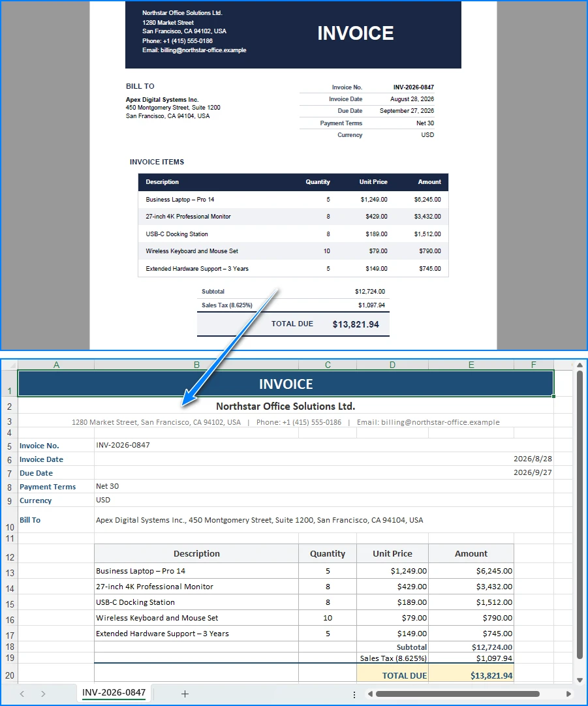Image resolution: width=588 pixels, height=706 pixels.
Task: Click INV-2026-0847 in the PDF invoice details
Action: click(x=413, y=87)
